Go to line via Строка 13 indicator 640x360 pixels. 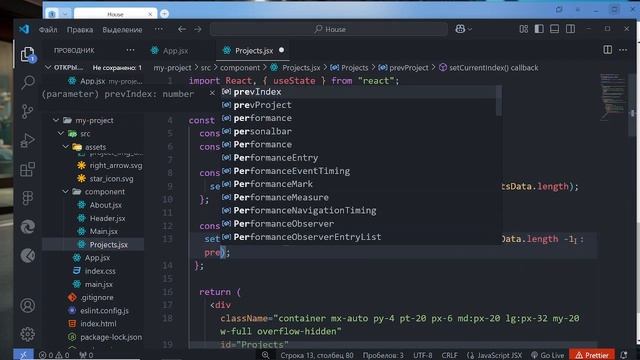(x=317, y=355)
